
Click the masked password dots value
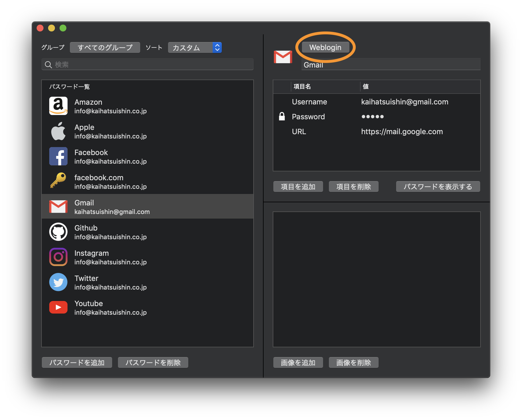[372, 116]
